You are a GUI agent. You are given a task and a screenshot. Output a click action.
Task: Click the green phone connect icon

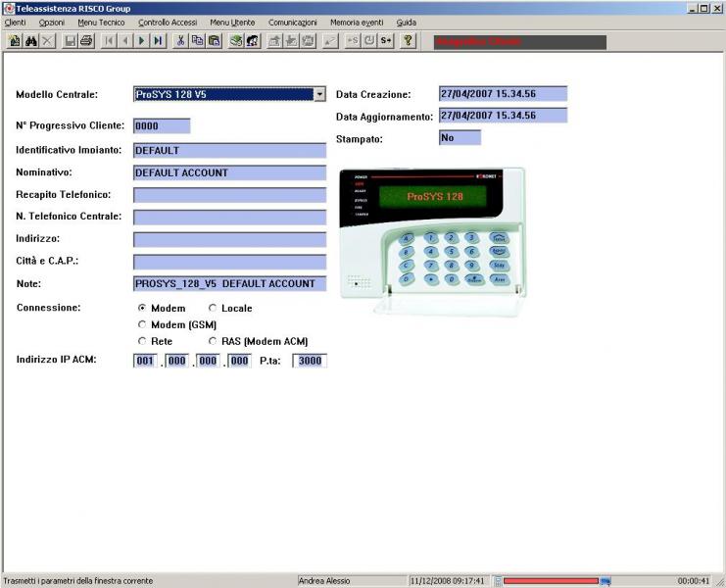236,41
